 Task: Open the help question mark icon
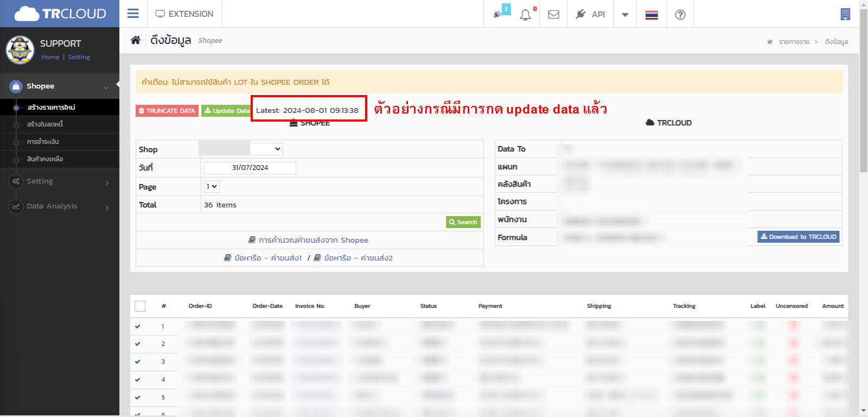[680, 15]
